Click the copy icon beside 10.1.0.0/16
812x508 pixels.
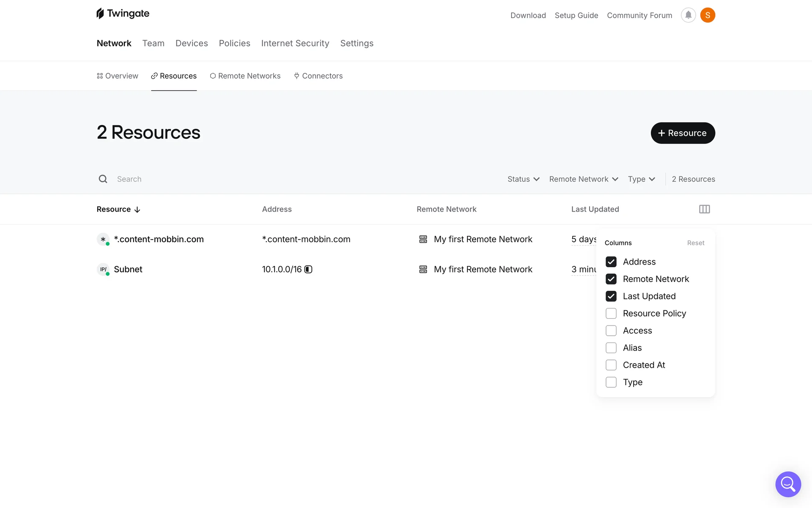pos(308,269)
